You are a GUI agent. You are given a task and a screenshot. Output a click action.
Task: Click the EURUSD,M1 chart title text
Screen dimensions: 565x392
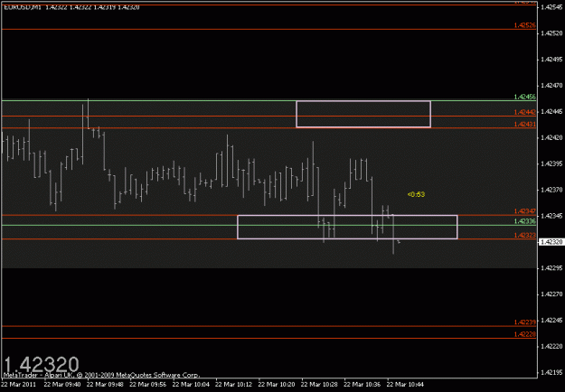coord(22,7)
